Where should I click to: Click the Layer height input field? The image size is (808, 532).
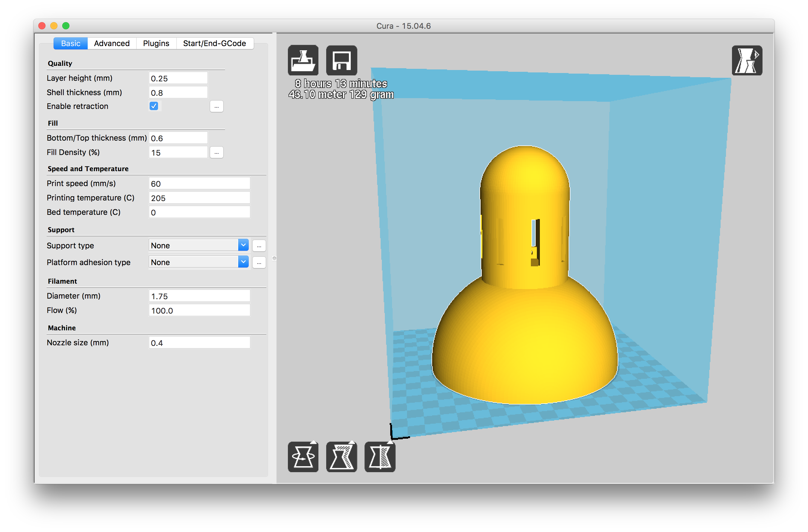178,78
